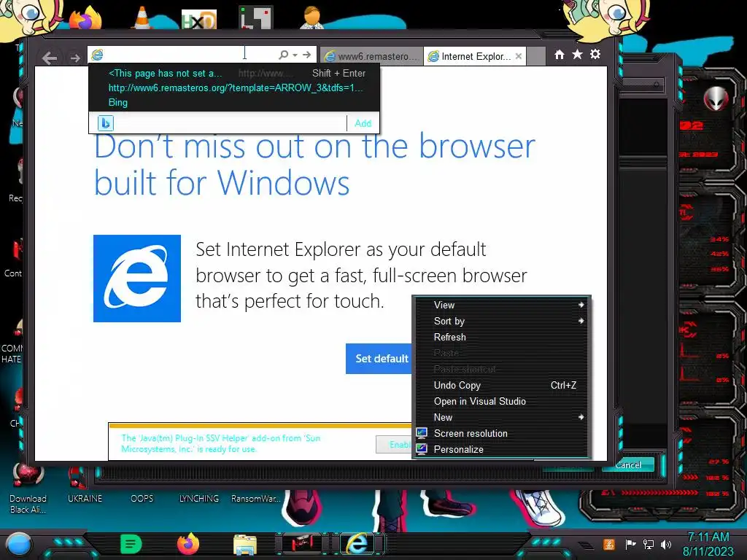This screenshot has height=560, width=747.
Task: Open the green notes app on taskbar
Action: pos(131,544)
